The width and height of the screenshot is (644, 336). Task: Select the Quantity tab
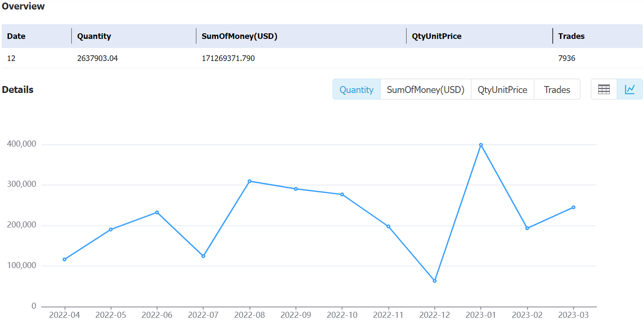[356, 90]
